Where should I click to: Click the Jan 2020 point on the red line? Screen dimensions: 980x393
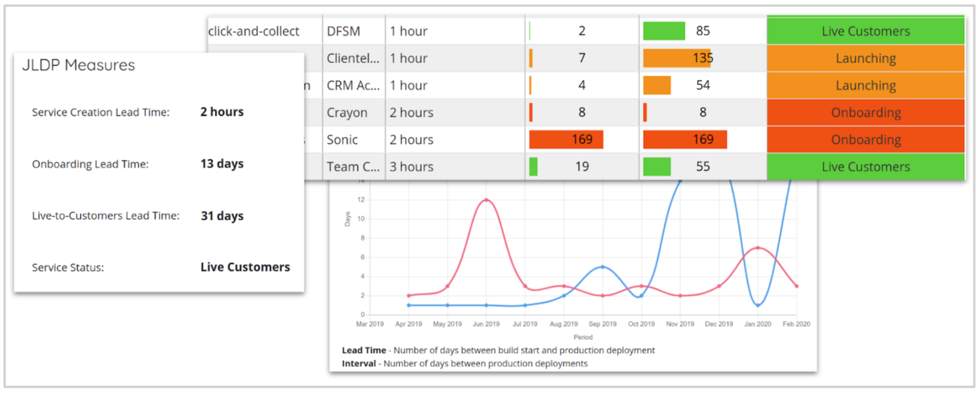[758, 249]
